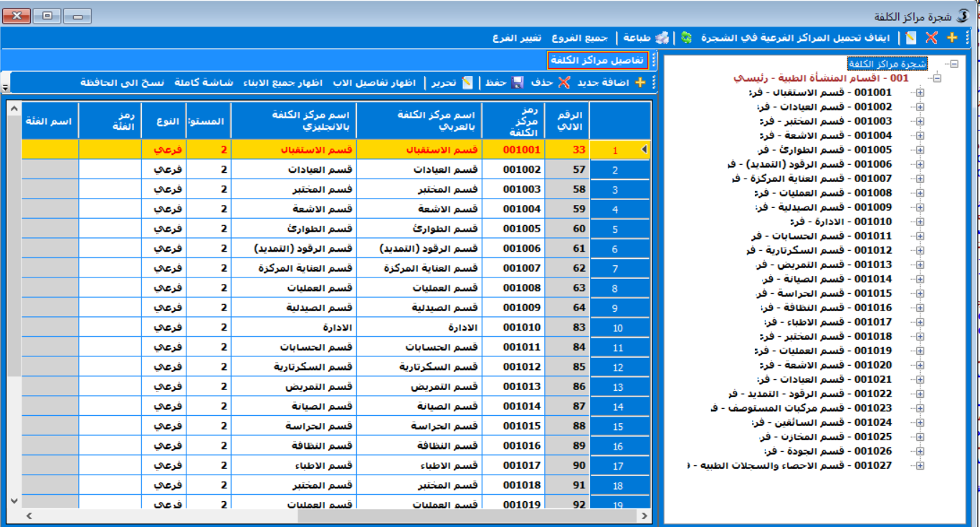The image size is (980, 527).
Task: Click the automatic number cell 87
Action: click(x=567, y=406)
